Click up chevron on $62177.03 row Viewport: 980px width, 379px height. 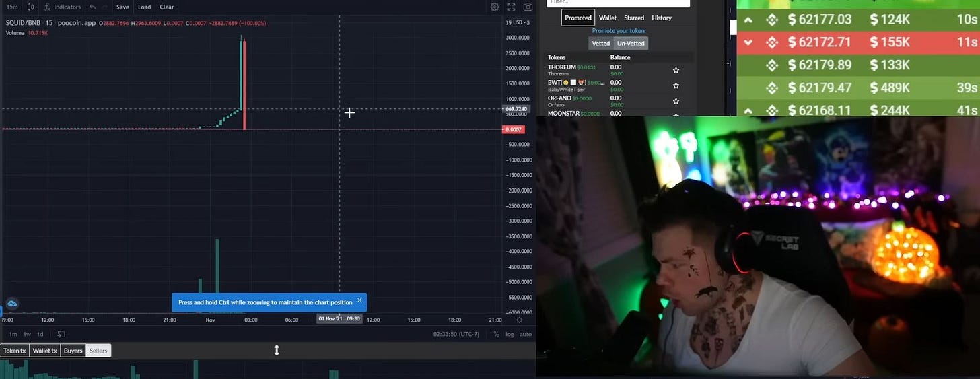click(748, 20)
